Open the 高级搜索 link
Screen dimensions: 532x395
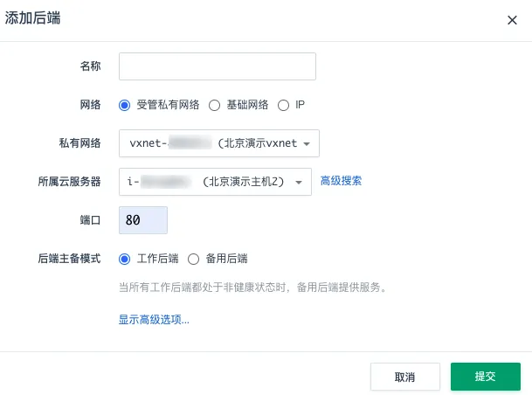point(341,181)
